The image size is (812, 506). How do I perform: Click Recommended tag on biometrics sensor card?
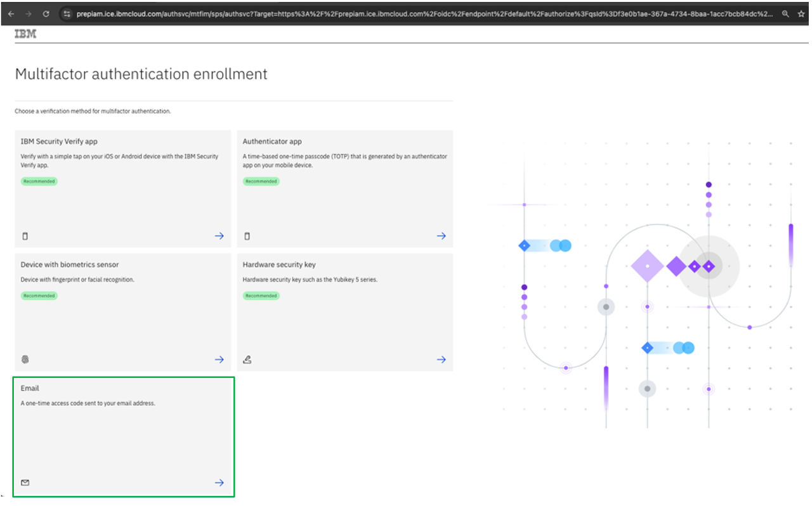click(x=39, y=295)
